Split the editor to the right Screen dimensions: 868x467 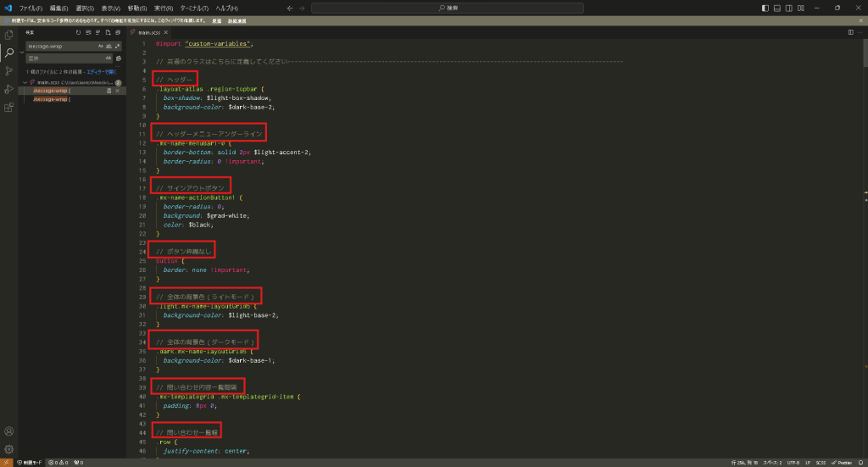tap(851, 32)
